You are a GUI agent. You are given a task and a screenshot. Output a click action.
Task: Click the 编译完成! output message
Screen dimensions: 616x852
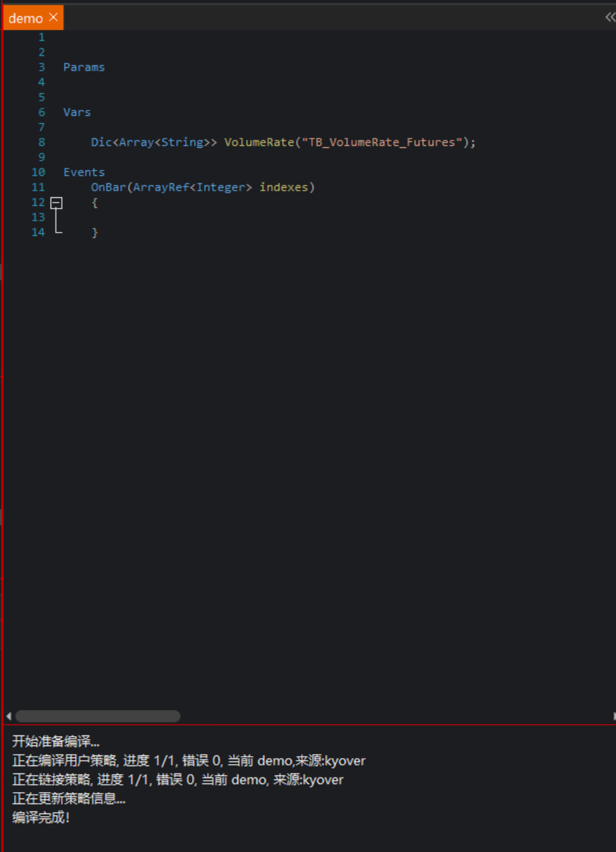coord(41,817)
